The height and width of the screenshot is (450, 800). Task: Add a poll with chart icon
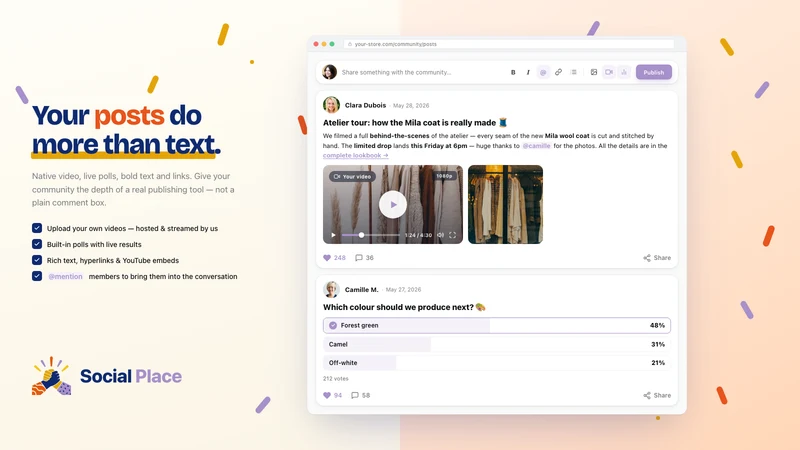click(x=624, y=72)
